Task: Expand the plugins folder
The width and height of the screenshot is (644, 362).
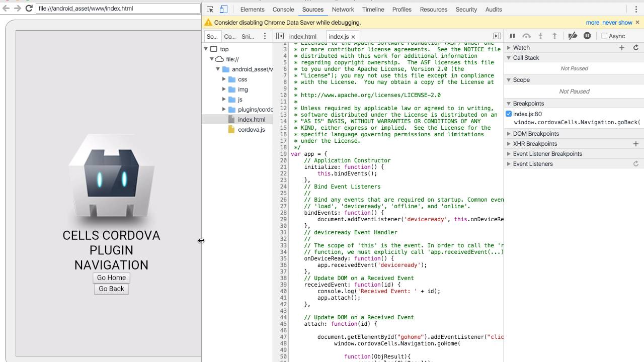Action: [x=224, y=110]
